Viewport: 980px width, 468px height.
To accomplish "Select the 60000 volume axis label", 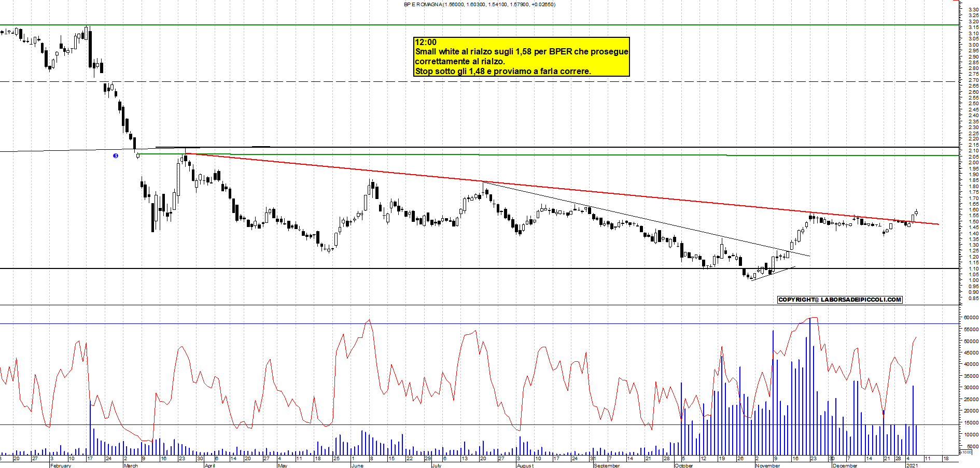I will [971, 317].
